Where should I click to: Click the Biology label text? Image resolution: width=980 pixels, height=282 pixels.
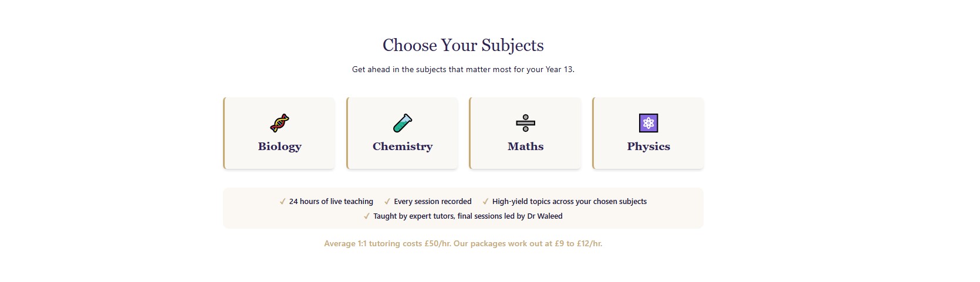coord(279,147)
